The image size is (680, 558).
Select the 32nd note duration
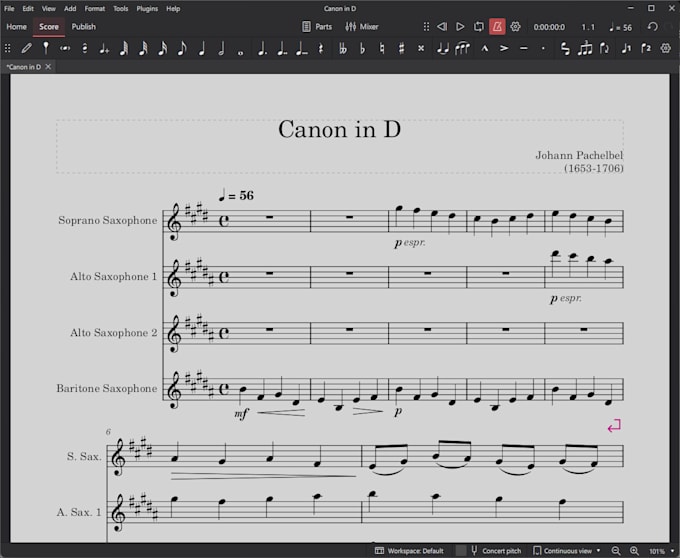click(x=143, y=49)
